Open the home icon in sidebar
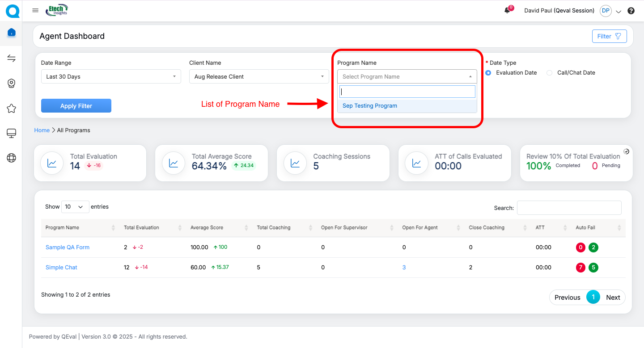Image resolution: width=644 pixels, height=348 pixels. pos(12,33)
